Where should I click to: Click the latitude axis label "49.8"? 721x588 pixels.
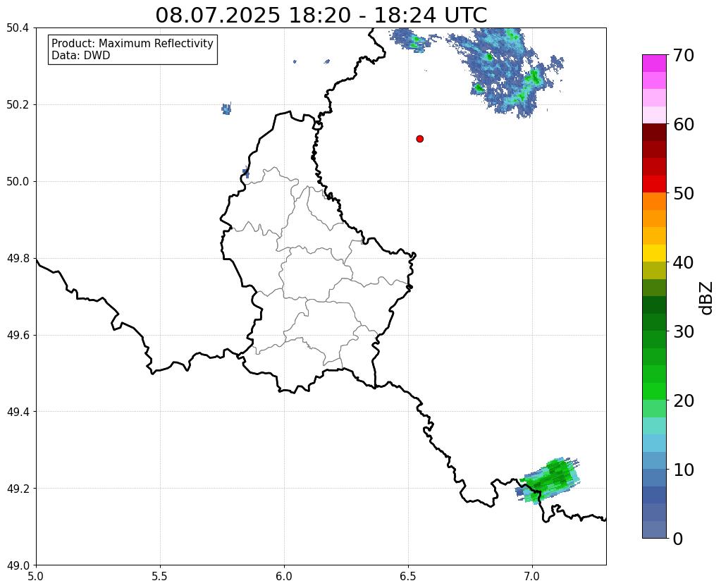coord(18,259)
